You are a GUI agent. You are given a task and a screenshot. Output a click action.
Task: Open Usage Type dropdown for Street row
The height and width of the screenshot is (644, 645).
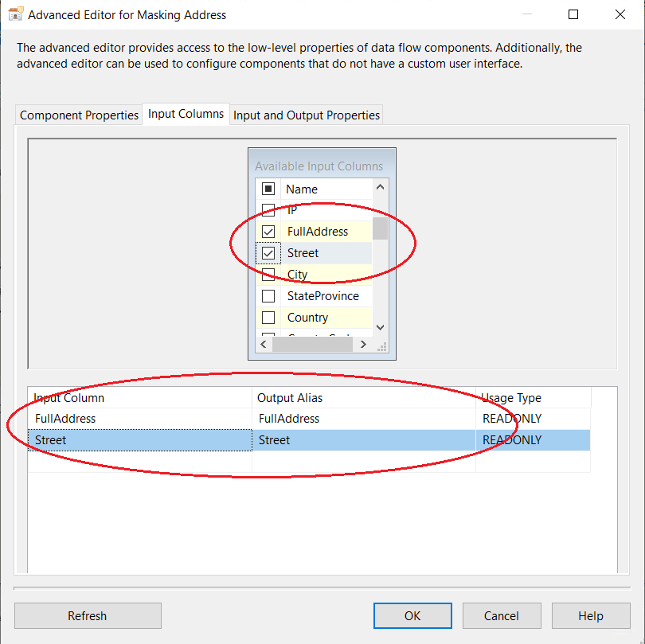[x=532, y=440]
